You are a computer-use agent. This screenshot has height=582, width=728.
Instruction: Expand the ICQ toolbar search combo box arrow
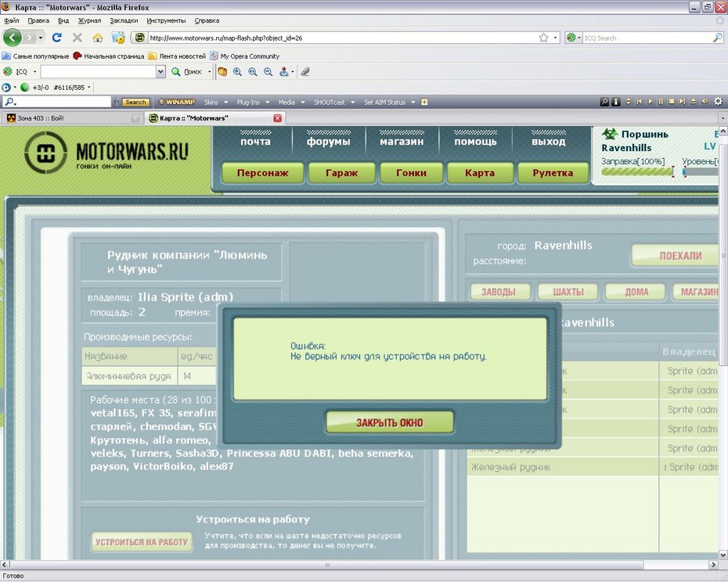point(160,71)
